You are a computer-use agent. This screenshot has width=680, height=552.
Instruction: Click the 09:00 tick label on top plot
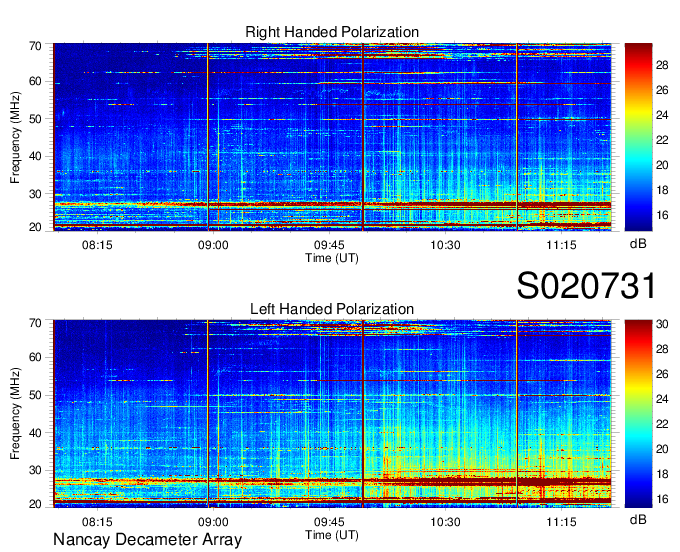[213, 245]
